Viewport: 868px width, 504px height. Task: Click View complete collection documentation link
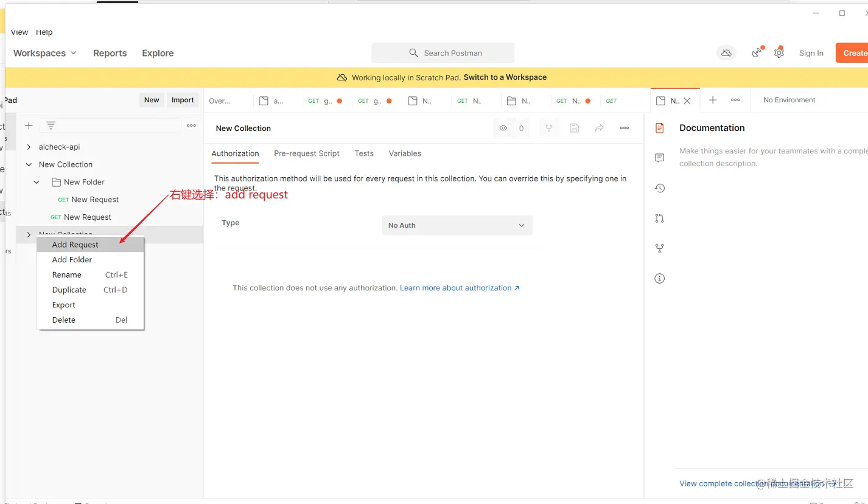(x=757, y=483)
